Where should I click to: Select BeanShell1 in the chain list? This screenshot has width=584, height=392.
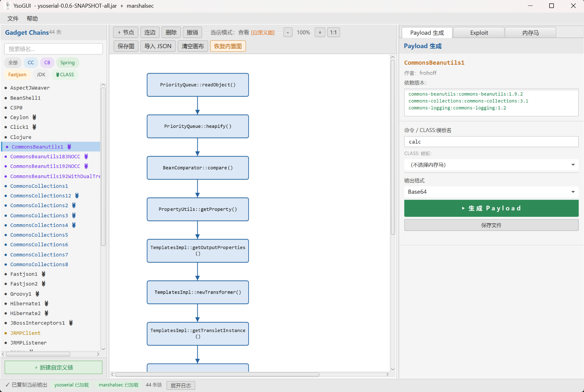point(51,98)
